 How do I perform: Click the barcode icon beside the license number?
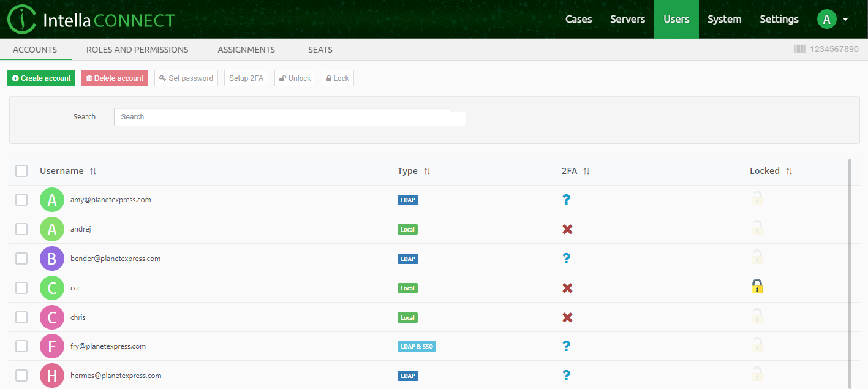(799, 49)
